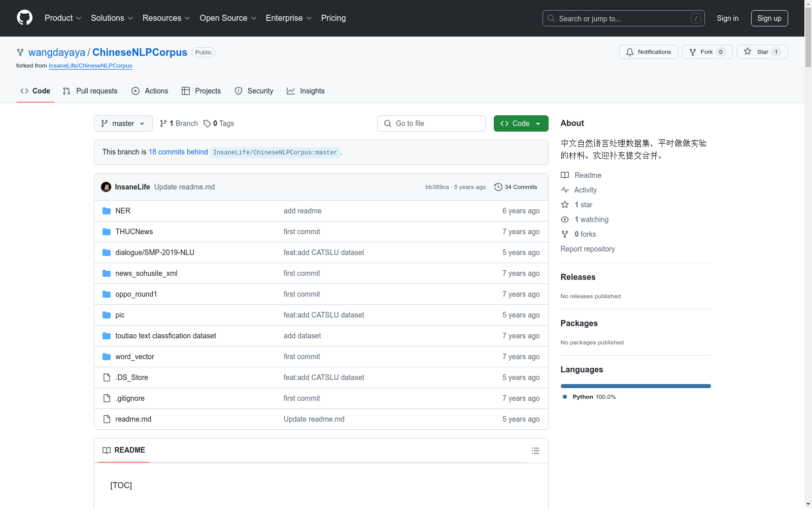Viewport: 812px width, 508px height.
Task: Click the NER folder icon
Action: pyautogui.click(x=107, y=211)
